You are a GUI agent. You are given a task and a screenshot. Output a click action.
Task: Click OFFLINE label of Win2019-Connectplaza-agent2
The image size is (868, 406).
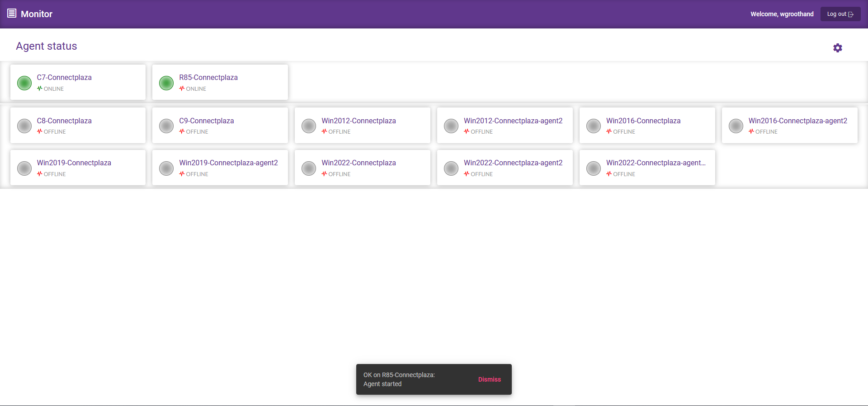coord(197,174)
